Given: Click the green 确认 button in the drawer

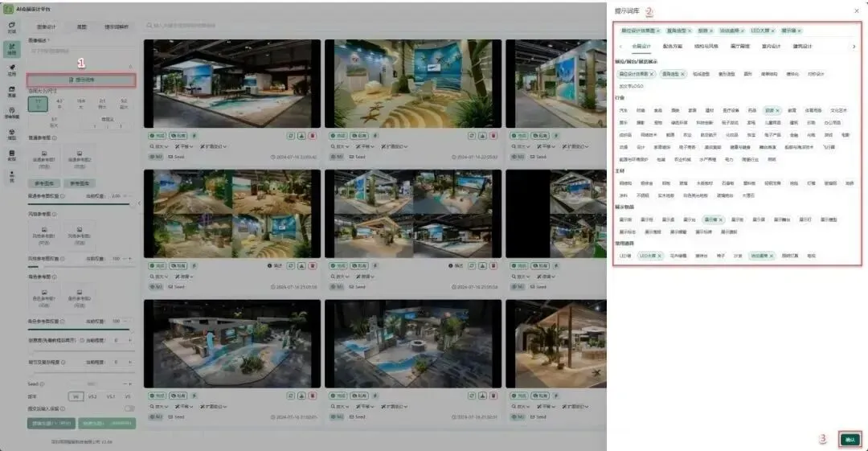Looking at the screenshot, I should pyautogui.click(x=850, y=440).
